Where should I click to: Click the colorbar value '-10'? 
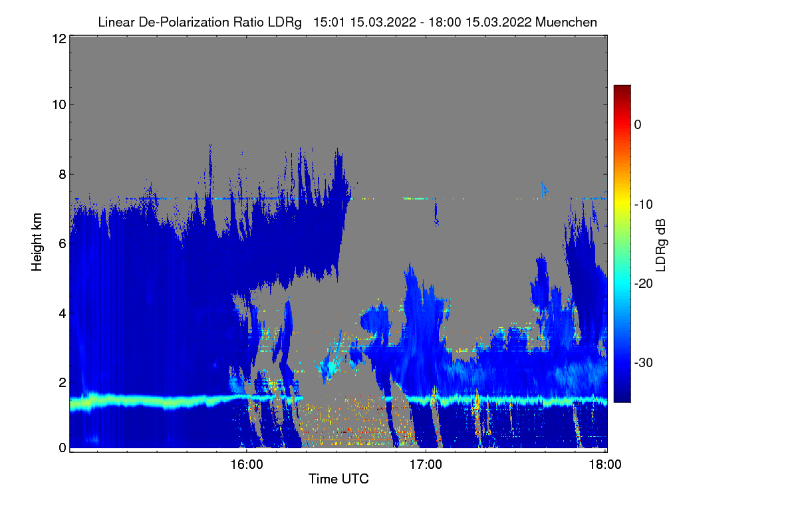[x=644, y=204]
